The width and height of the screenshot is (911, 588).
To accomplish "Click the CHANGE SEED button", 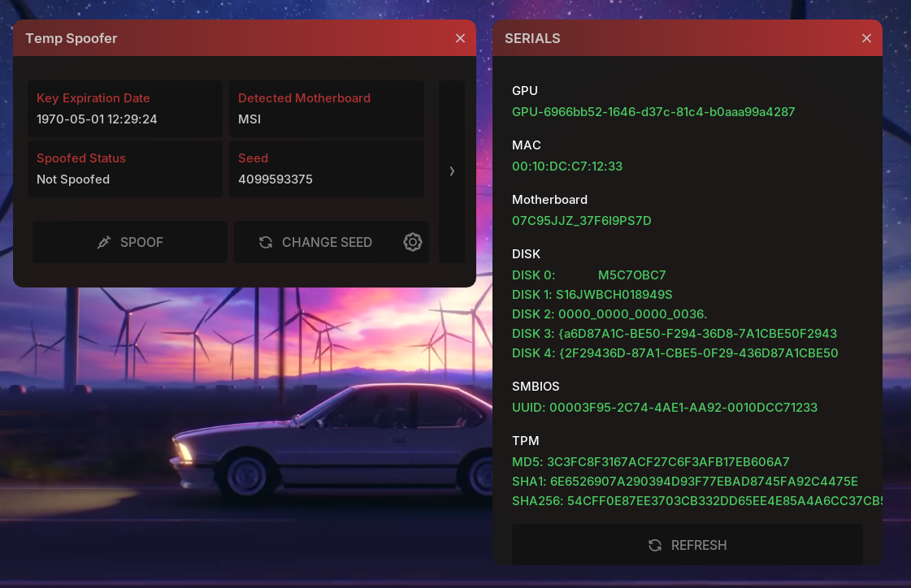I will (332, 242).
